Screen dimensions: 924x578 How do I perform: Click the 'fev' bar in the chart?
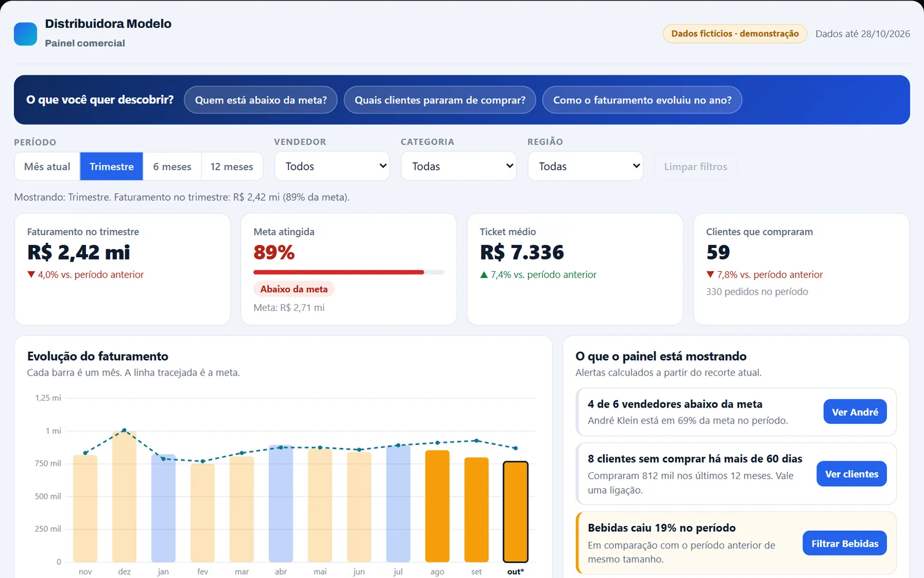(203, 513)
